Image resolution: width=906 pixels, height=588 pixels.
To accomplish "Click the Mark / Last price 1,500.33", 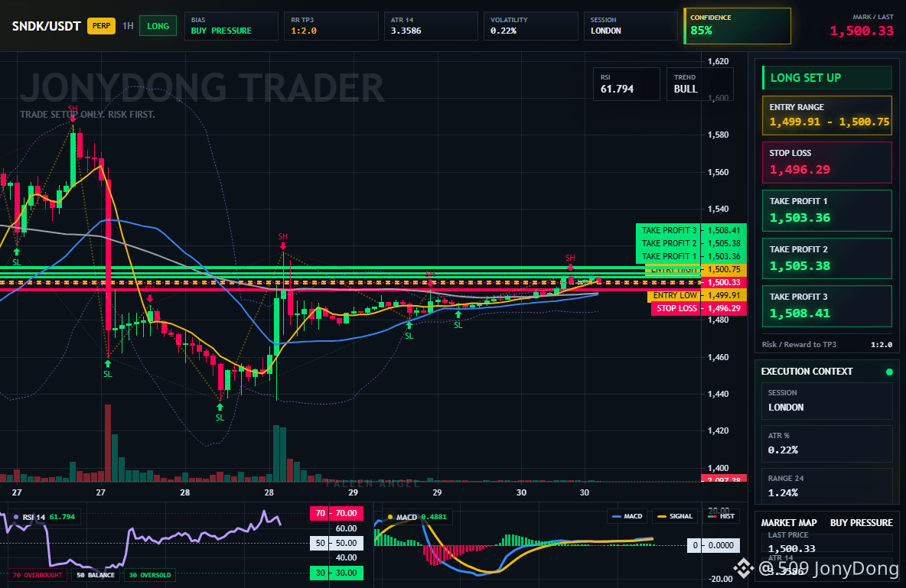I will (x=862, y=31).
